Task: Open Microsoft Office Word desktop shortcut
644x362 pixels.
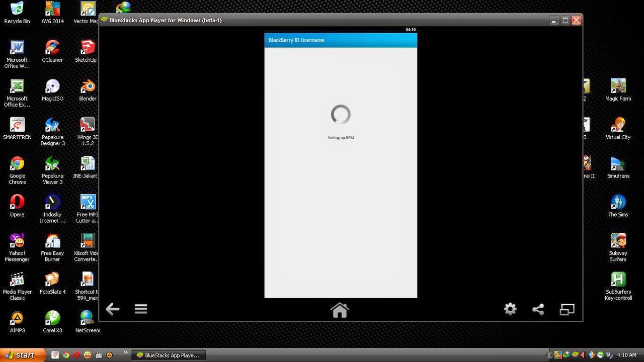Action: 17,54
